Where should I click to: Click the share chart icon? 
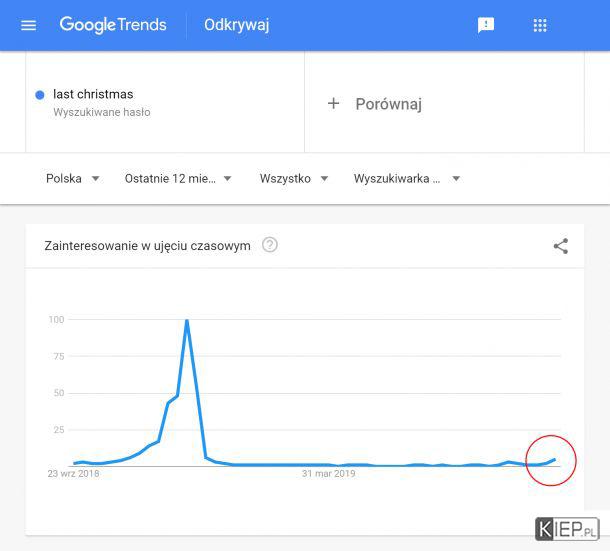tap(561, 246)
